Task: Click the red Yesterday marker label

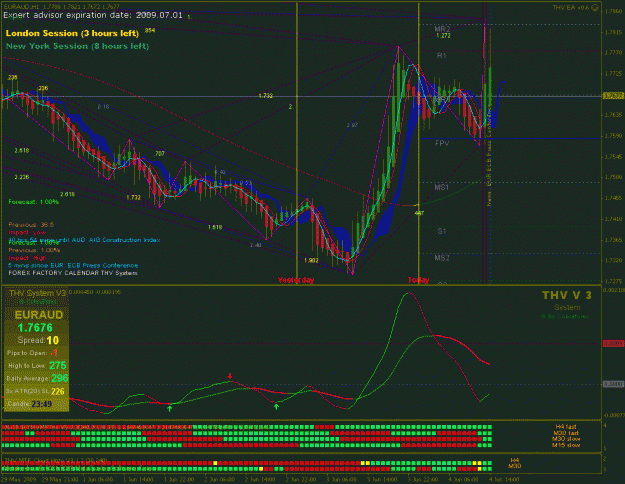Action: click(x=296, y=280)
